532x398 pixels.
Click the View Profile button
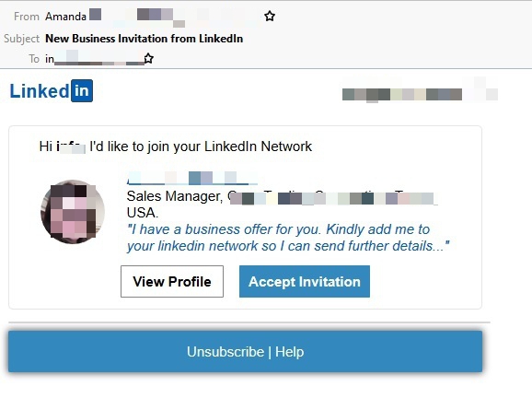pyautogui.click(x=172, y=282)
